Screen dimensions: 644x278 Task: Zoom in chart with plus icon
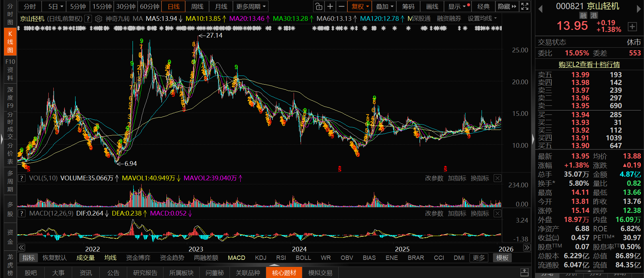pos(330,6)
